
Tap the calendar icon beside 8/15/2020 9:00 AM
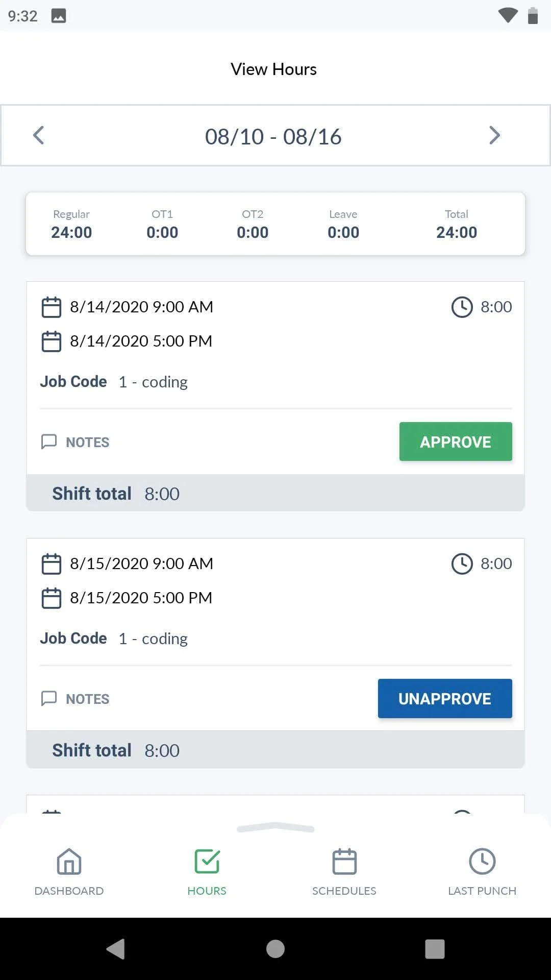[51, 564]
